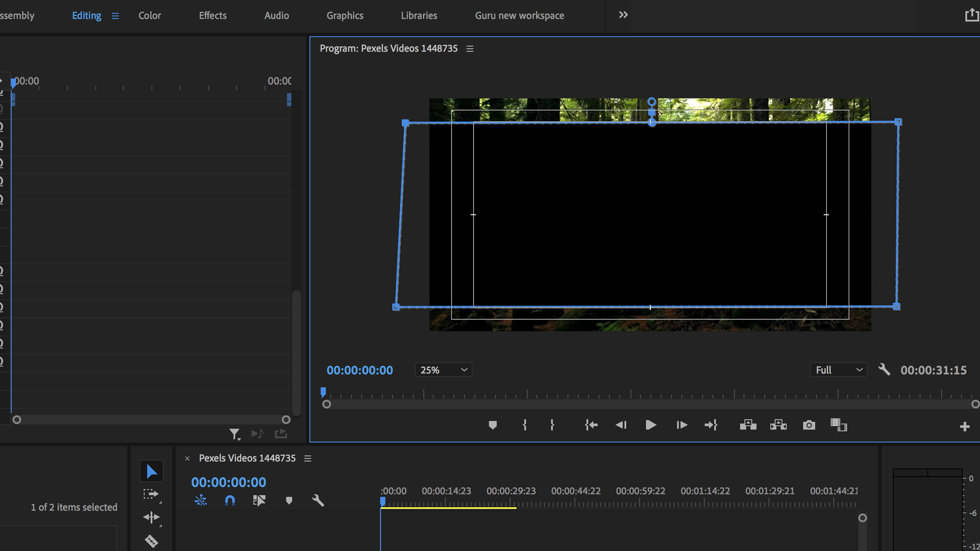Export a frame using the camera icon
The width and height of the screenshot is (980, 551).
pos(809,425)
